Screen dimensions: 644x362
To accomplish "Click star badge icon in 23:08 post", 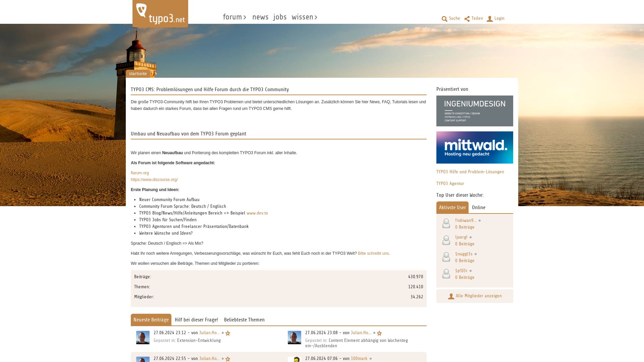I will tap(379, 333).
